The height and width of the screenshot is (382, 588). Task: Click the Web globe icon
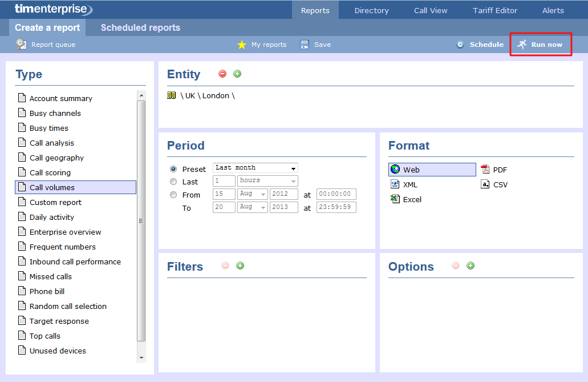click(x=395, y=169)
